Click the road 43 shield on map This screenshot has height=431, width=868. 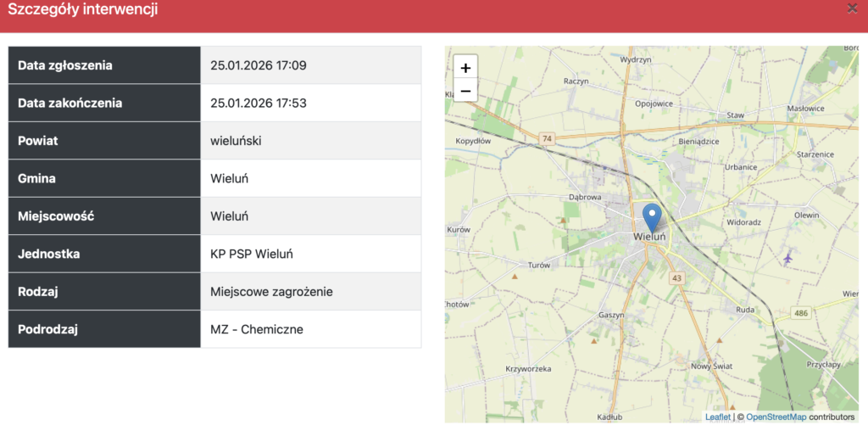[676, 278]
